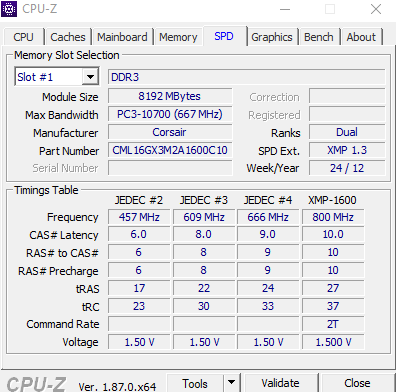Select the CML16GX3M2A1600C10 part number
Viewport: 396px width, 392px height.
coord(170,150)
